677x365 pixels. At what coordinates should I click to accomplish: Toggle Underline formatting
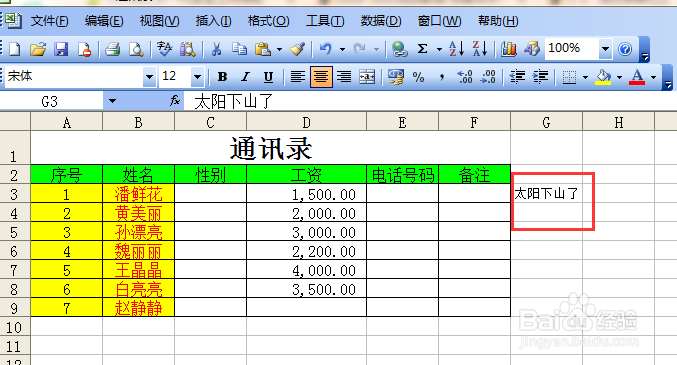(269, 77)
